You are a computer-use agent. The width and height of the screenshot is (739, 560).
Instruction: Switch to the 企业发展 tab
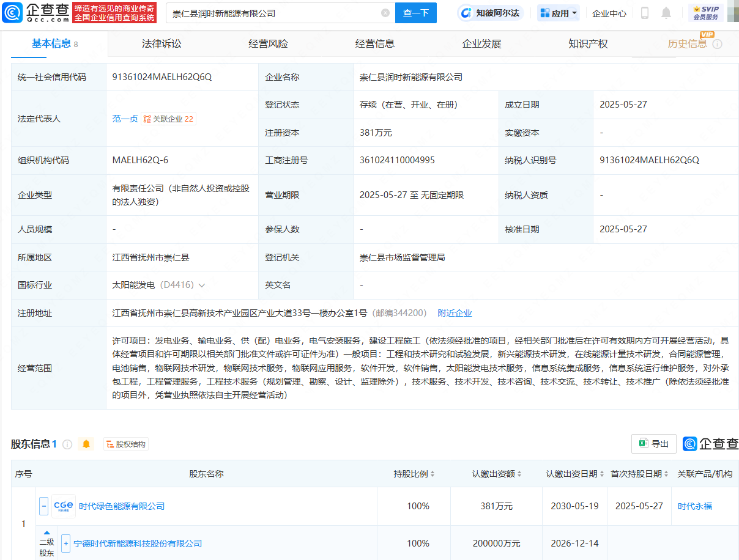click(481, 43)
